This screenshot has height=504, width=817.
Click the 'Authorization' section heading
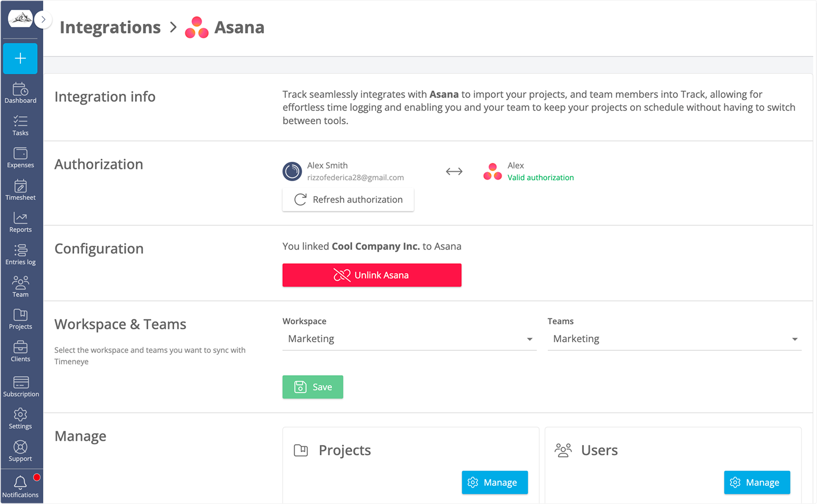coord(99,164)
